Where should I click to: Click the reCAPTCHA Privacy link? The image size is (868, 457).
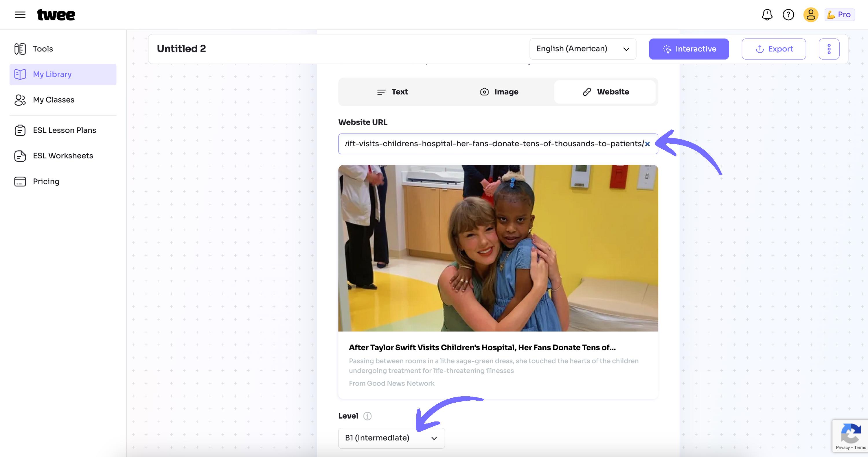point(843,447)
